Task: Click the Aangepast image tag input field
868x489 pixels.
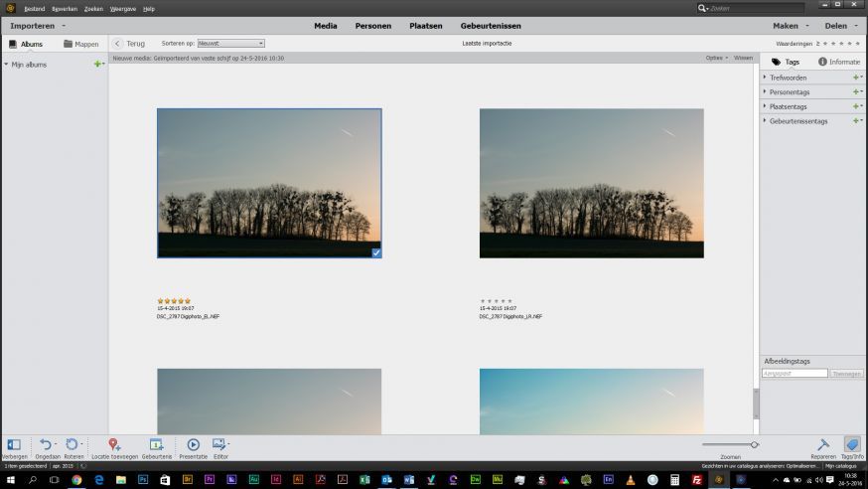Action: click(794, 373)
